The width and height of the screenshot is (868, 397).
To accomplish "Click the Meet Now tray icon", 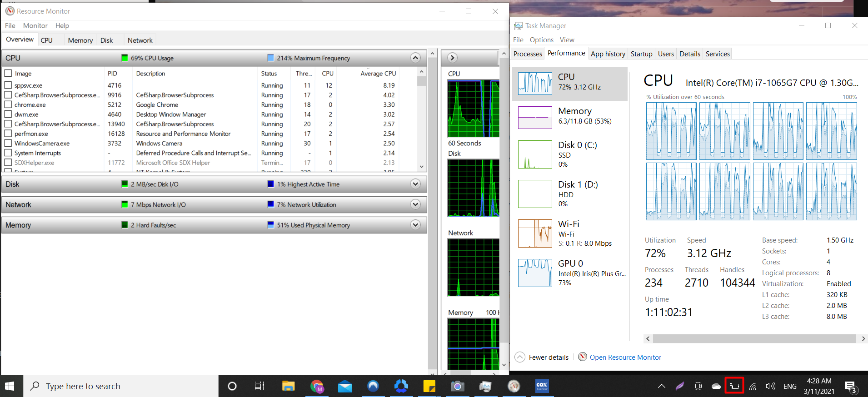I will [x=698, y=386].
